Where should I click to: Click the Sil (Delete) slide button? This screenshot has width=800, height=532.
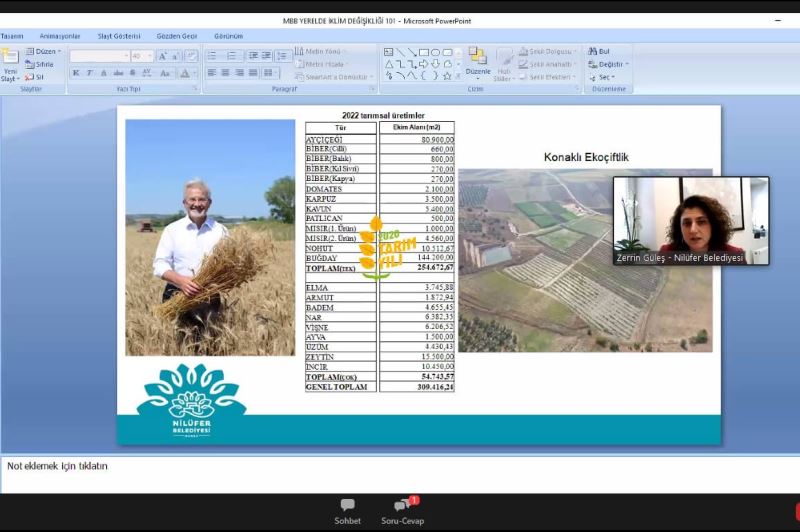click(35, 77)
